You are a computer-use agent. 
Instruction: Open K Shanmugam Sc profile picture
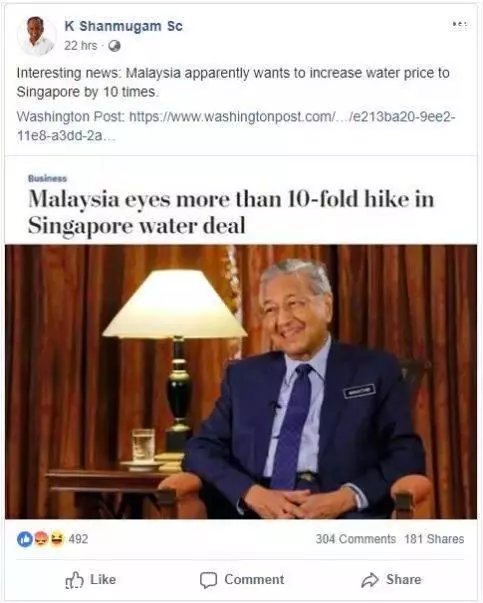pos(37,36)
